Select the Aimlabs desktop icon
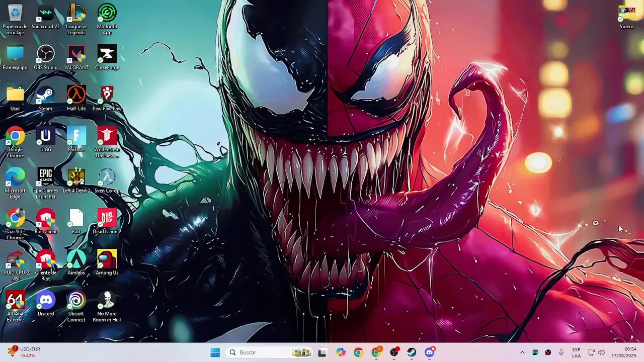Viewport: 644px width, 362px height. click(x=76, y=262)
